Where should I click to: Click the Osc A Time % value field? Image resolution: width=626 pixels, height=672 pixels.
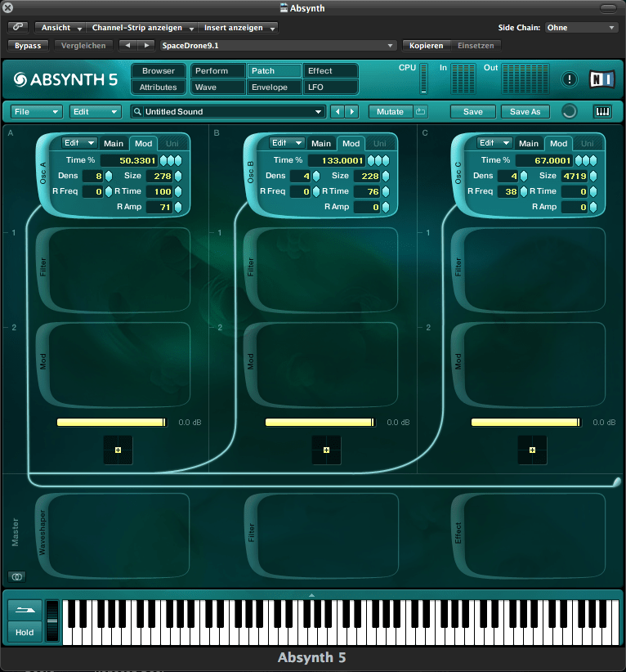[x=129, y=161]
